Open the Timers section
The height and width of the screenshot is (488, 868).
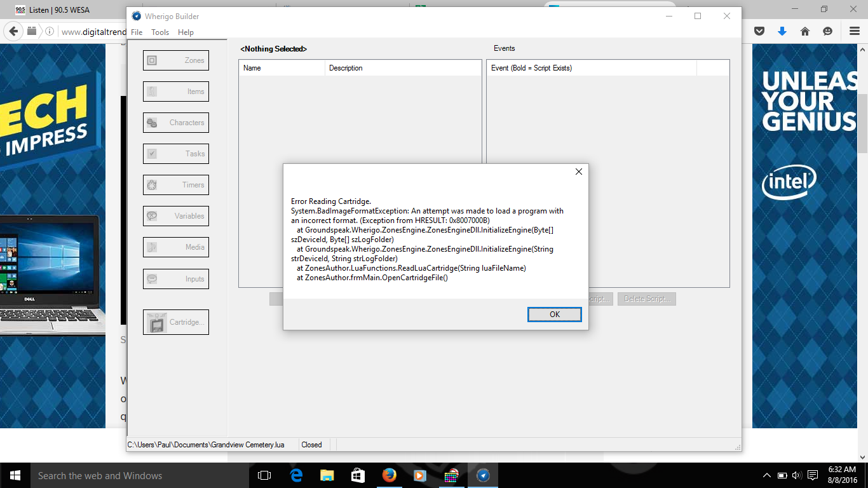176,185
